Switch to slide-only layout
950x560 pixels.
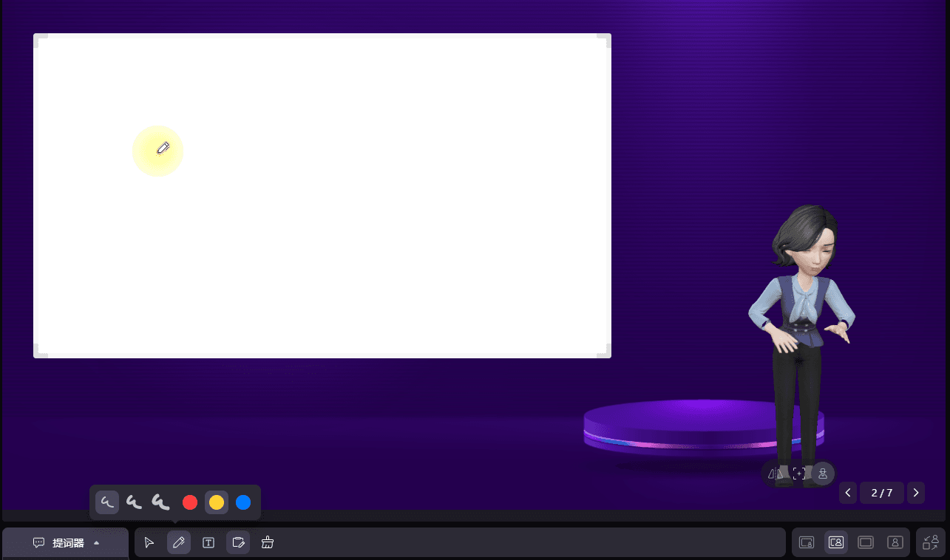(866, 542)
